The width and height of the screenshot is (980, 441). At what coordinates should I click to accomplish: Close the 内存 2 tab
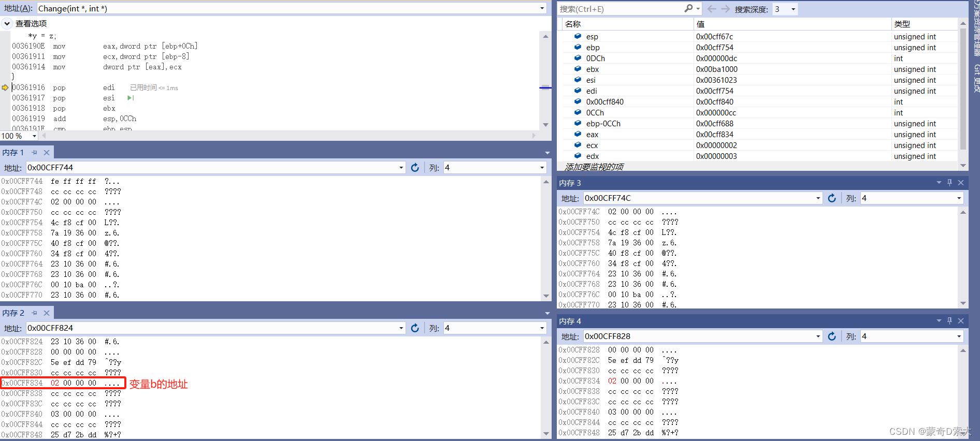pyautogui.click(x=47, y=313)
